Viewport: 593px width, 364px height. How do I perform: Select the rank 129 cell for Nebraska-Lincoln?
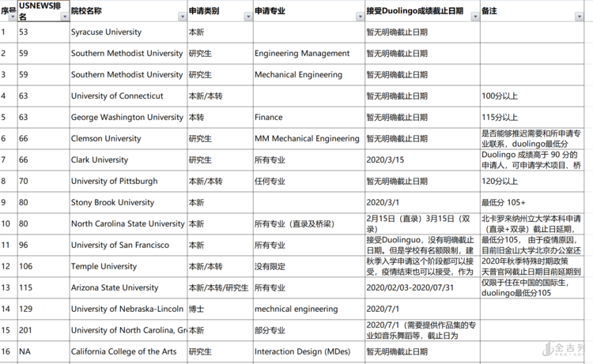(42, 310)
